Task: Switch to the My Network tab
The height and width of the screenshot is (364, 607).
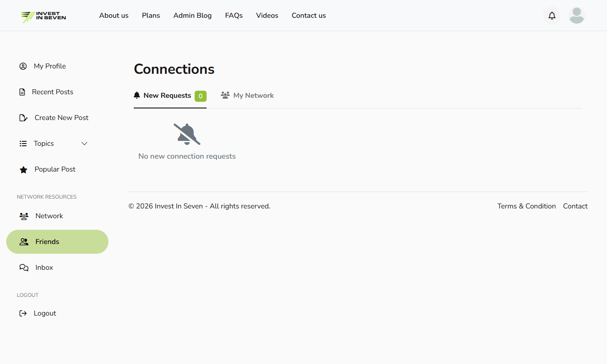Action: coord(248,96)
